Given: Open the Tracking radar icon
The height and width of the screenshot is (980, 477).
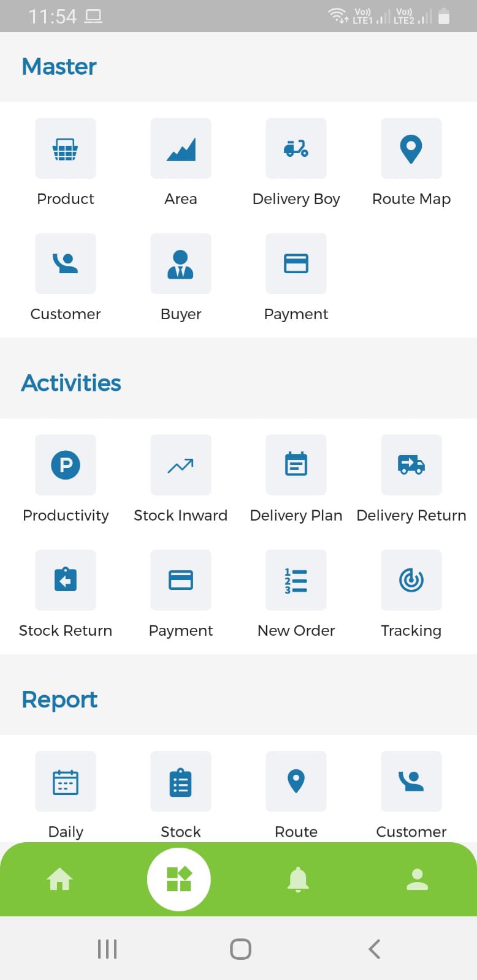Looking at the screenshot, I should (411, 580).
